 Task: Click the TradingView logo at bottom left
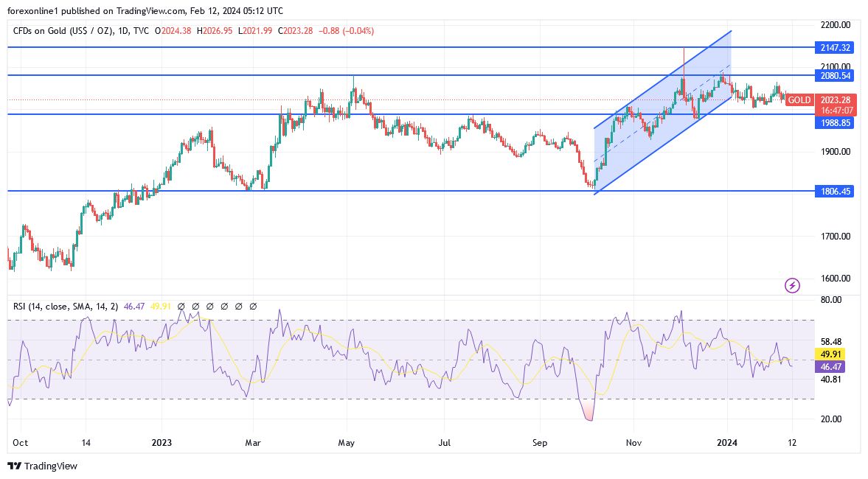[x=43, y=466]
